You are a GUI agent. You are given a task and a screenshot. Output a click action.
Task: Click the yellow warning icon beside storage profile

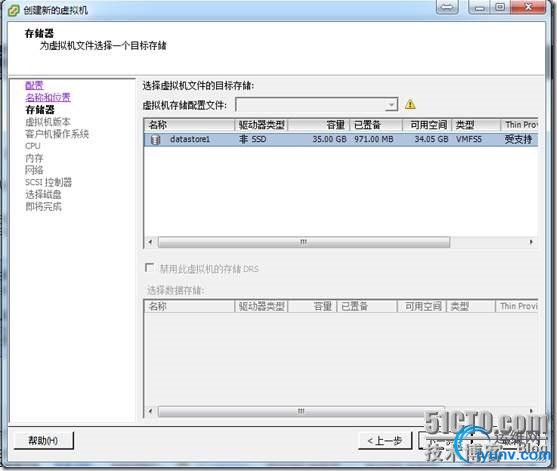410,104
